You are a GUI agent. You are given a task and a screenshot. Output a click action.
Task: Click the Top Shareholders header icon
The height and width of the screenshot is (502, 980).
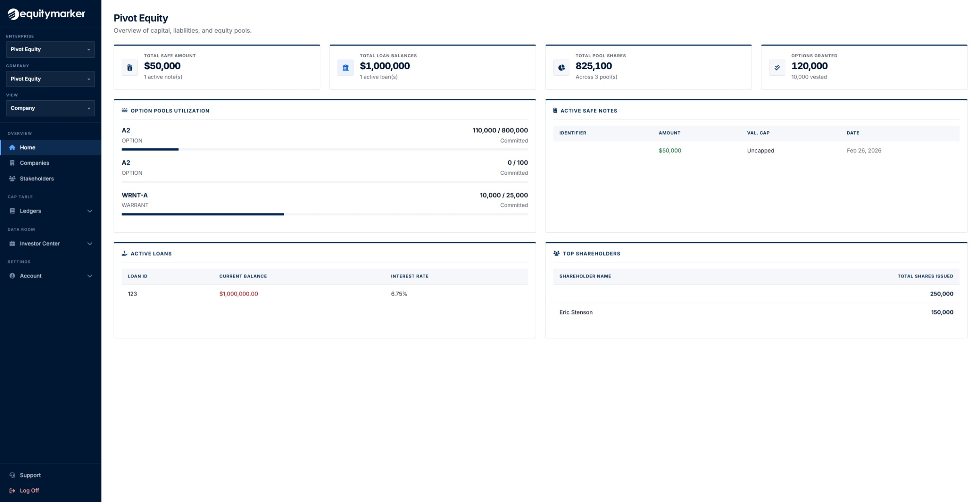click(556, 253)
